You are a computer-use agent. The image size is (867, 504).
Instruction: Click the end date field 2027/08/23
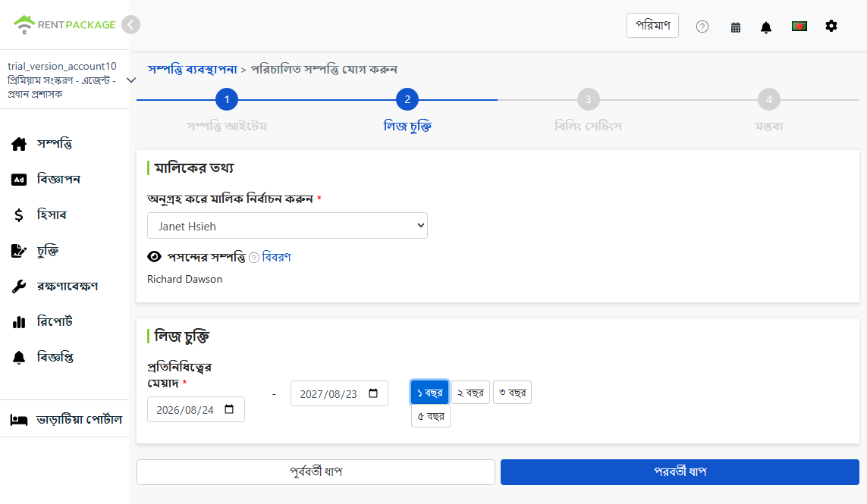(339, 393)
